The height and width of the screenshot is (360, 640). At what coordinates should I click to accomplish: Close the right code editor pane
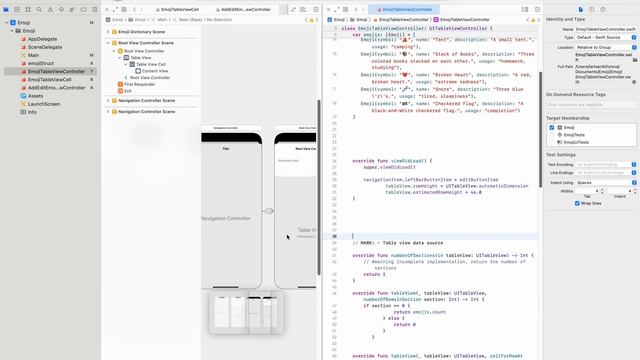(x=328, y=9)
